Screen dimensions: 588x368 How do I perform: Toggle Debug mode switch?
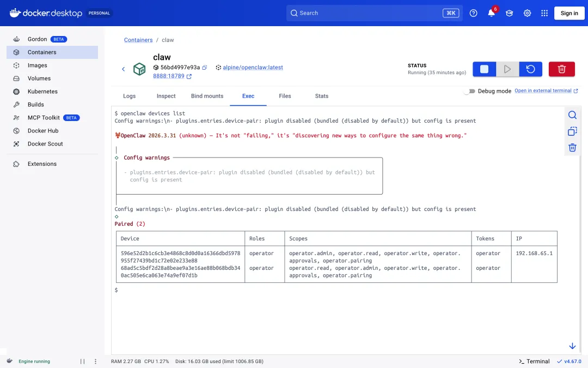[469, 91]
